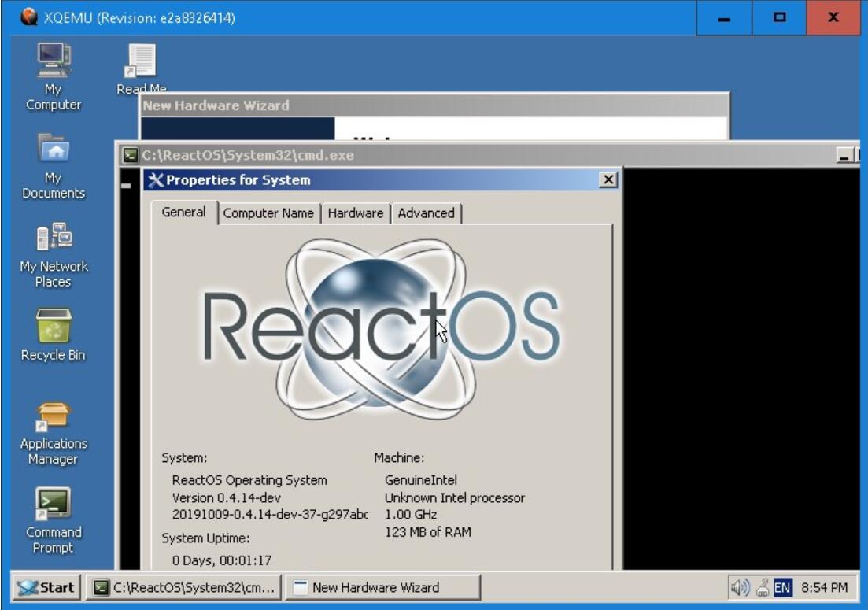Select the General tab
This screenshot has height=610, width=868.
point(183,212)
